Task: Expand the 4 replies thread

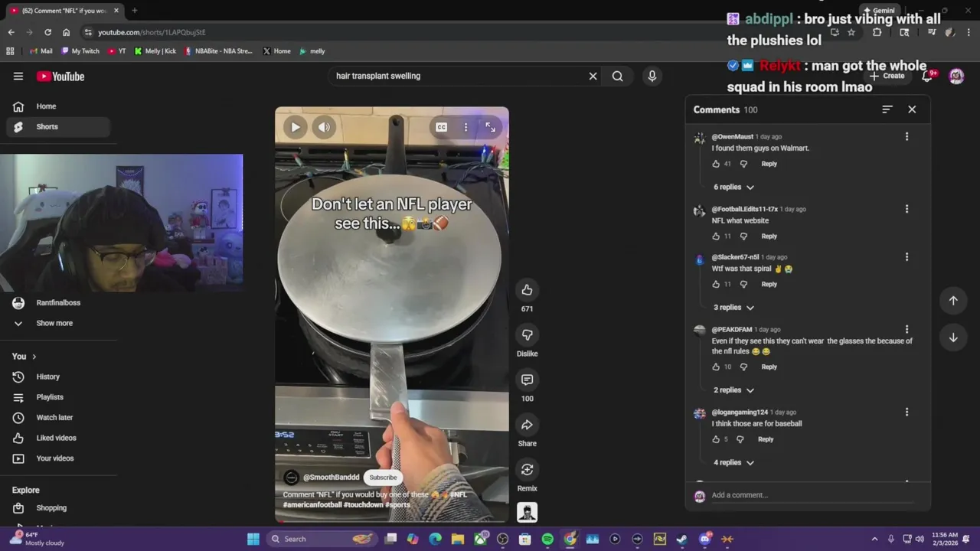Action: point(733,462)
